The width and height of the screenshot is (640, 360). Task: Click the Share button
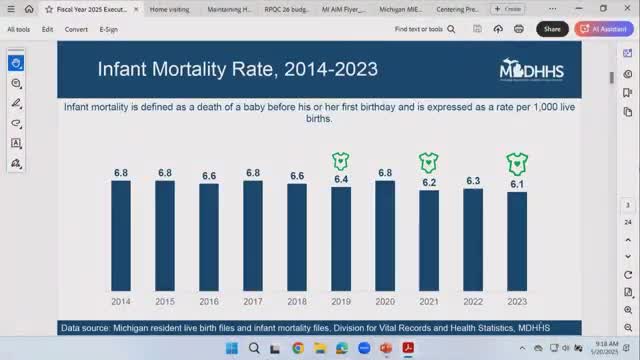click(552, 29)
